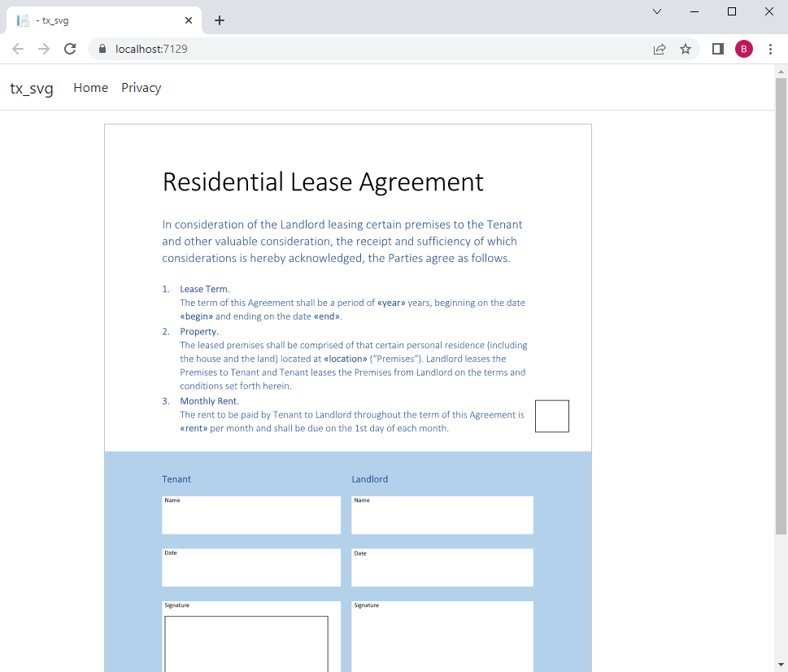Expand the tab search chevron
This screenshot has height=672, width=788.
coord(657,11)
